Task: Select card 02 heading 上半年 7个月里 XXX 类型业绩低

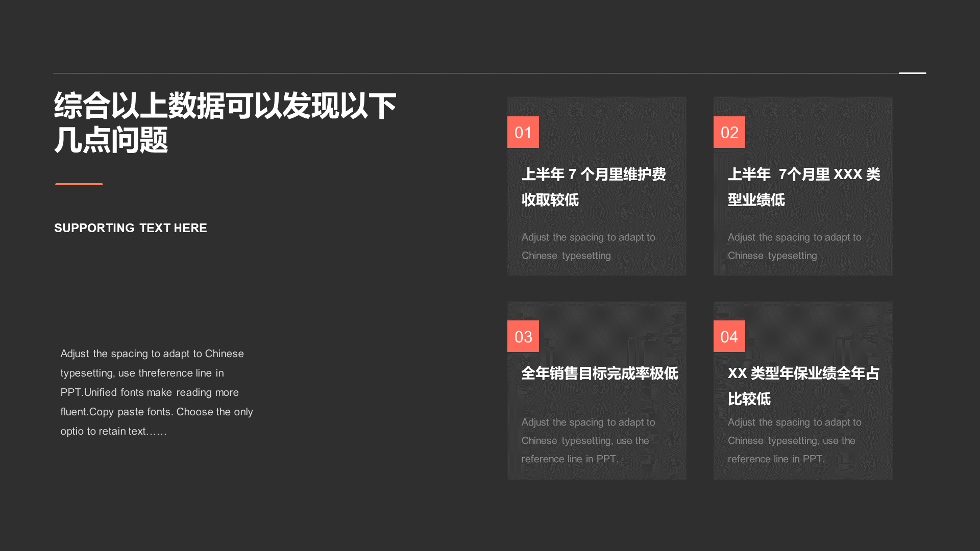Action: 804,187
